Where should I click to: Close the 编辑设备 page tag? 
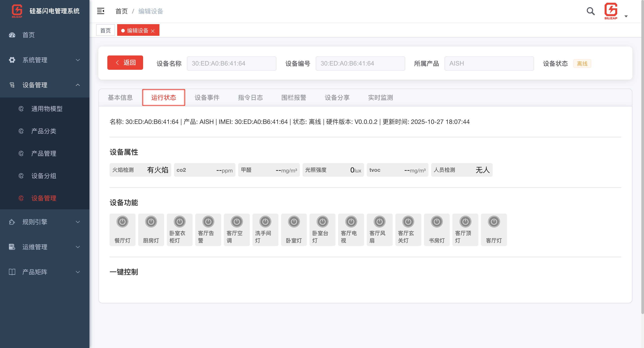153,31
